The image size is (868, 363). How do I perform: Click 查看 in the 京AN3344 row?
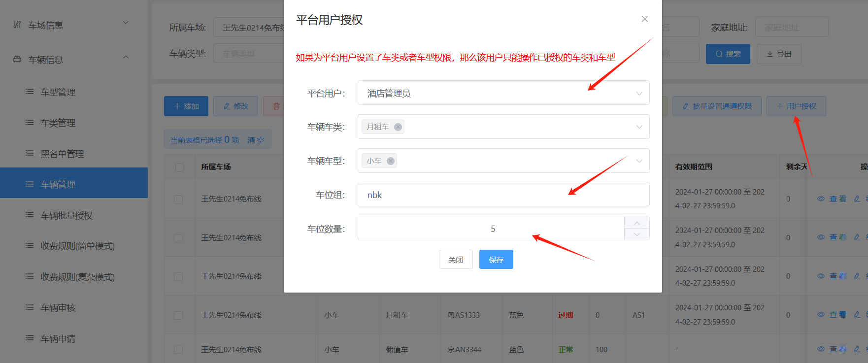tap(832, 349)
